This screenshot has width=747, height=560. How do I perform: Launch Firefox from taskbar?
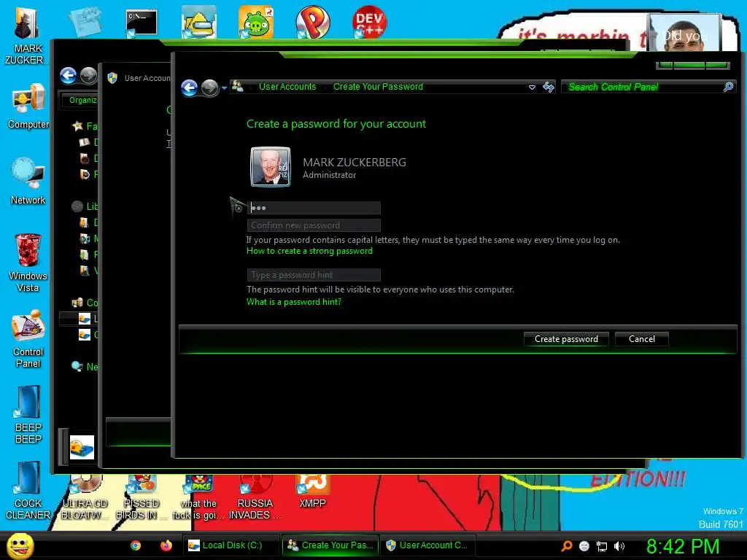tap(166, 545)
